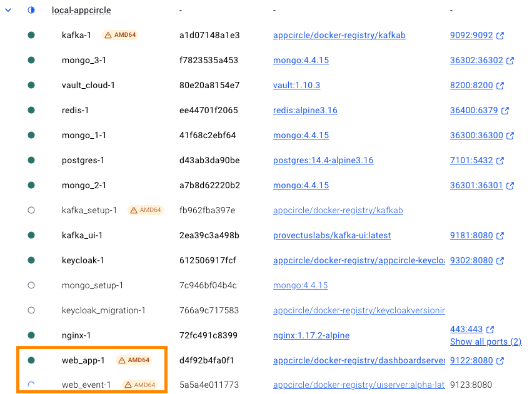Open external link icon next to 9181:8080
532x394 pixels.
(x=500, y=236)
